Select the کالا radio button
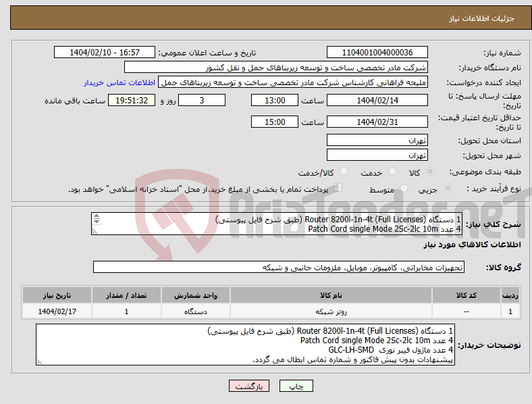This screenshot has width=532, height=404. tap(430, 172)
